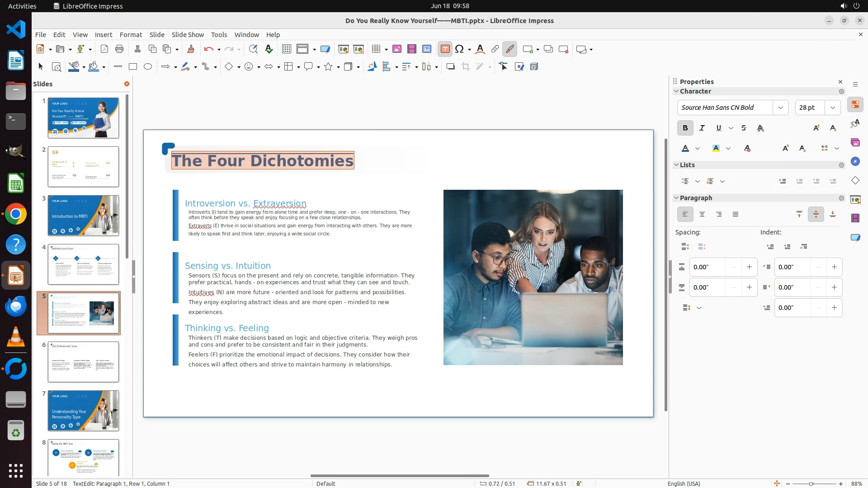
Task: Expand the 28 pt font size dropdown
Action: [832, 108]
